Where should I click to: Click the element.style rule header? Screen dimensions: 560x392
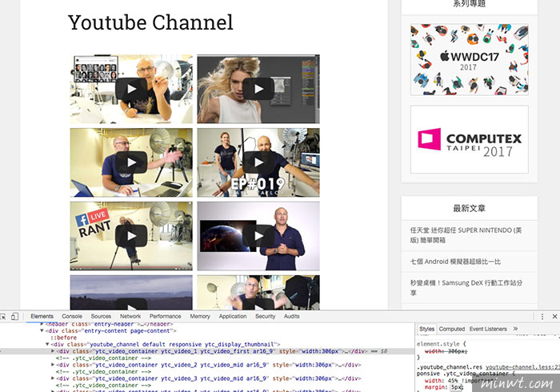pyautogui.click(x=441, y=344)
